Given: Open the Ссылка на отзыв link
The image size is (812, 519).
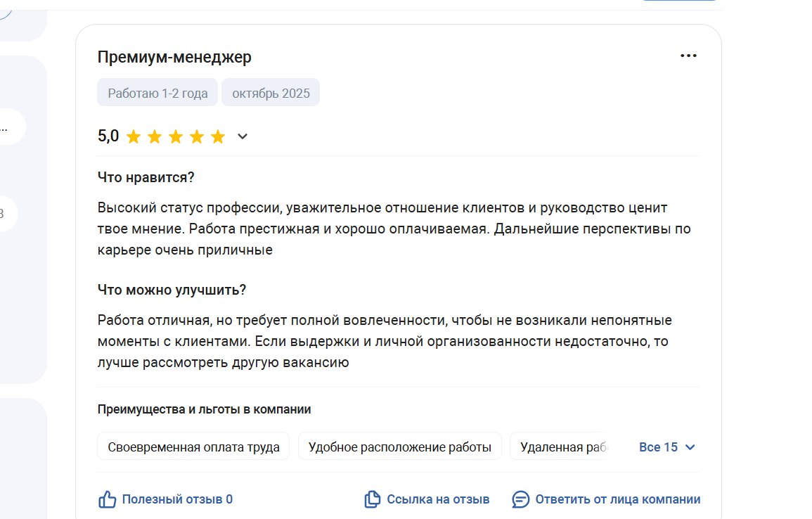Looking at the screenshot, I should point(438,499).
